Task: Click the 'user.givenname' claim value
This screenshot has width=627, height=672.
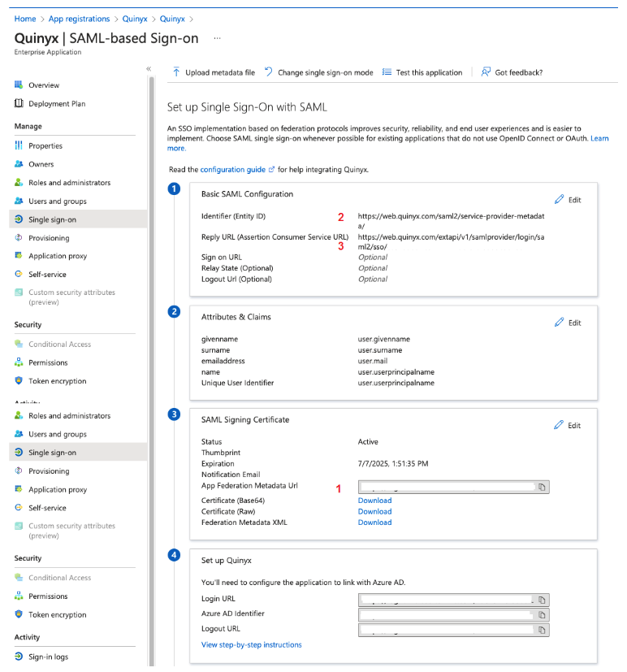Action: pyautogui.click(x=383, y=339)
